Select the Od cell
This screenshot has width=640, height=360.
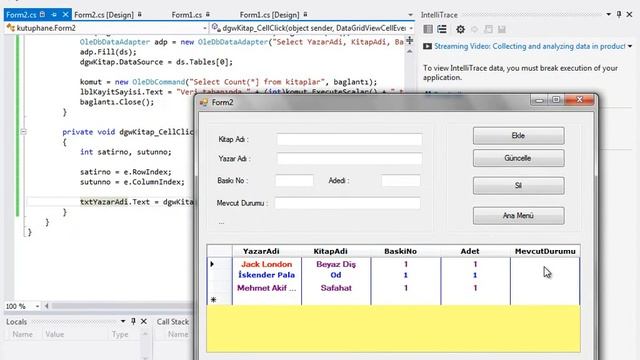click(336, 275)
